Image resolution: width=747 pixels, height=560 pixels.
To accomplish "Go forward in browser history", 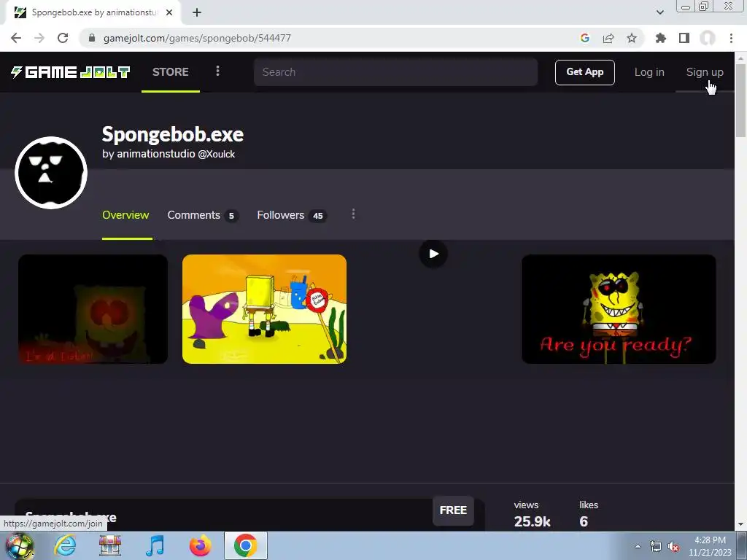I will pos(39,38).
